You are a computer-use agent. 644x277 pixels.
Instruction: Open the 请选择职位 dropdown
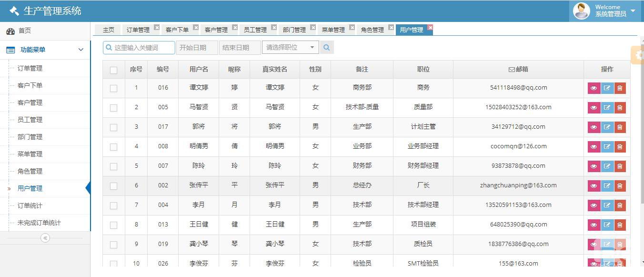coord(290,48)
